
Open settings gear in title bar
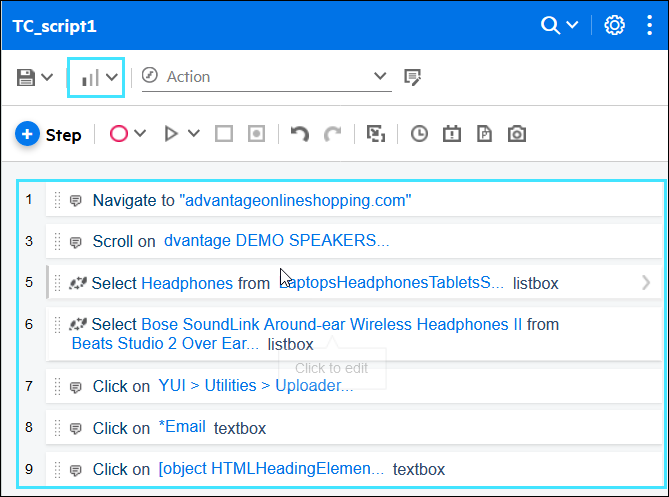pos(614,26)
